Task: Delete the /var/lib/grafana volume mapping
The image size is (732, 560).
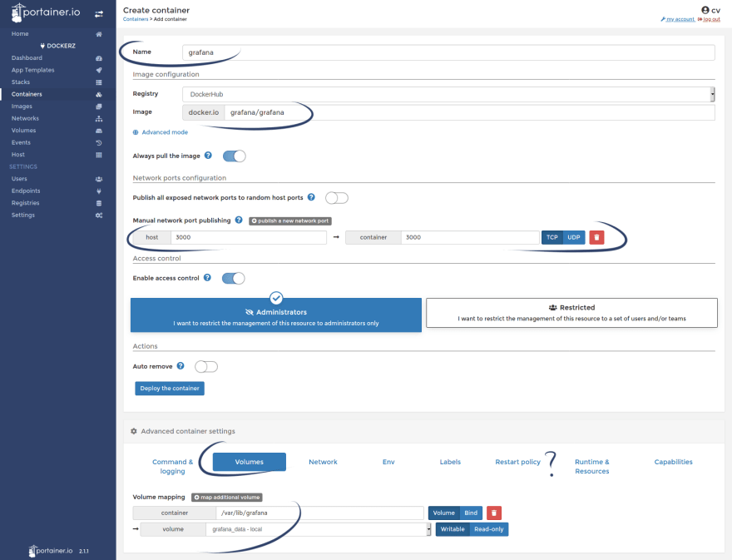Action: click(494, 513)
